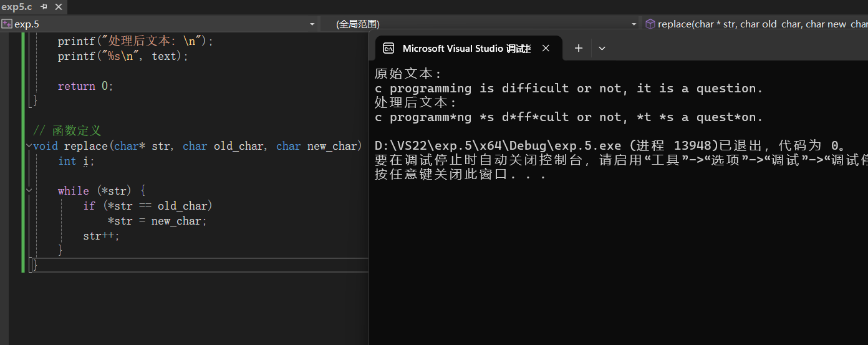868x345 pixels.
Task: Select the exp5.c document tab
Action: (x=17, y=7)
